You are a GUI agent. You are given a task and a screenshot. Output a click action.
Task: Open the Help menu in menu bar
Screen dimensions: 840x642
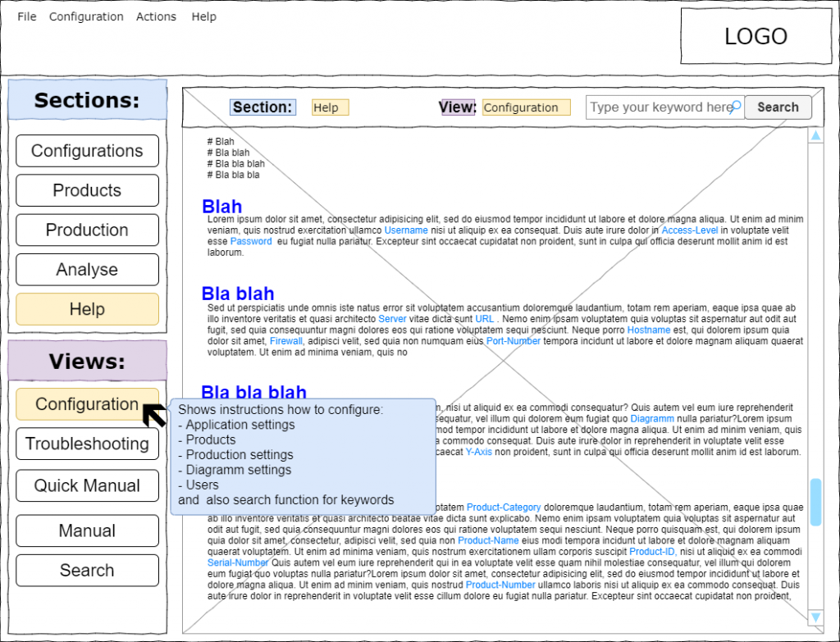[x=203, y=16]
